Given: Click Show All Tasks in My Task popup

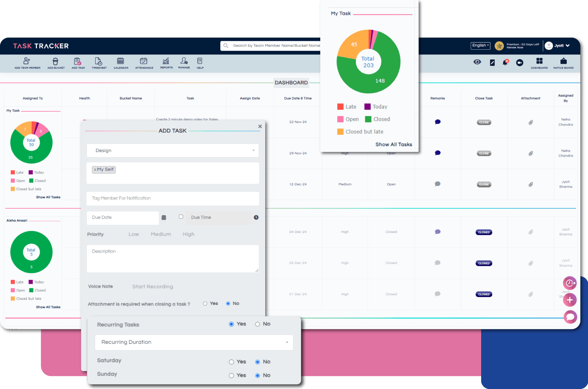Looking at the screenshot, I should coord(394,145).
